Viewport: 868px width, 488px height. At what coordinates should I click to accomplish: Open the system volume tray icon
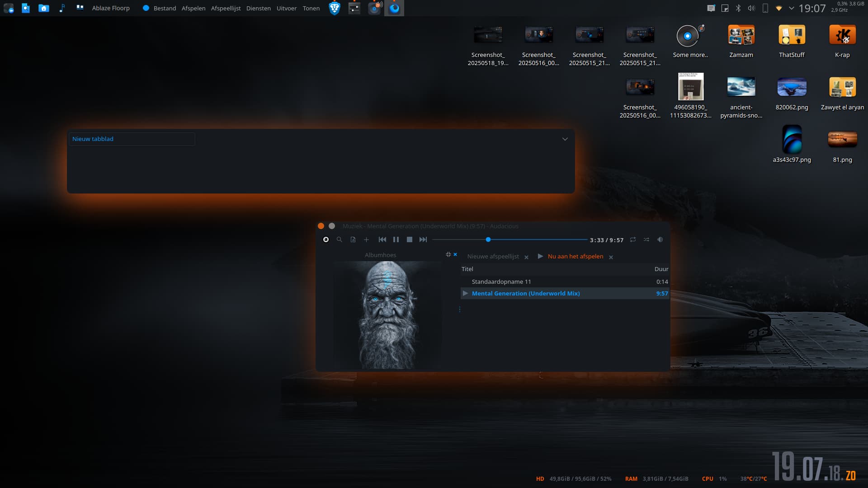coord(751,8)
